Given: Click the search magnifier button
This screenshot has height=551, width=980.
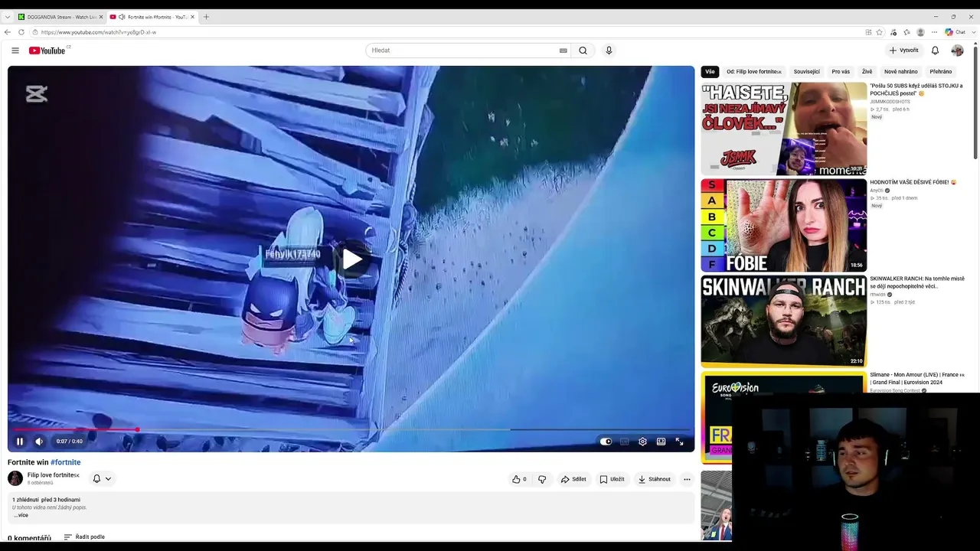Looking at the screenshot, I should click(583, 51).
